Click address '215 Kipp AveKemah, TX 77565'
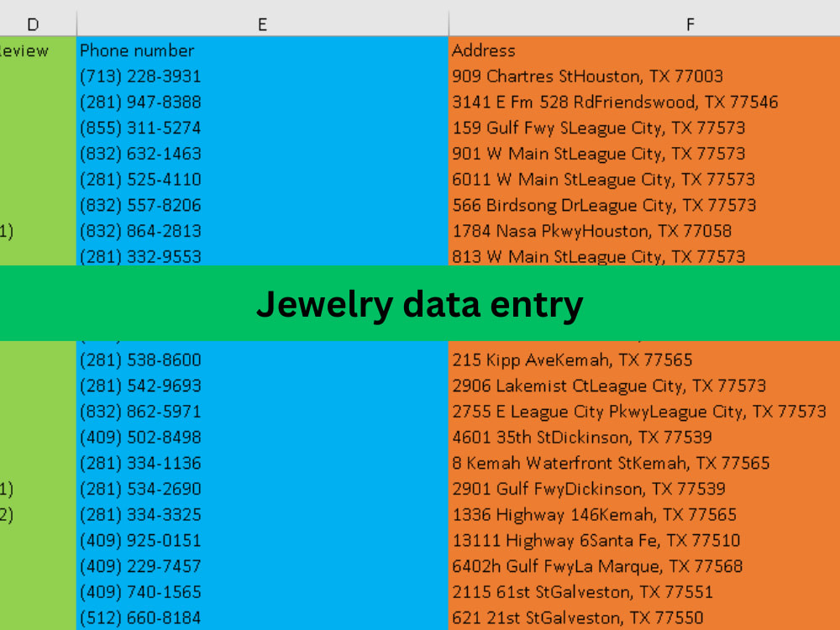Viewport: 840px width, 630px height. [572, 360]
